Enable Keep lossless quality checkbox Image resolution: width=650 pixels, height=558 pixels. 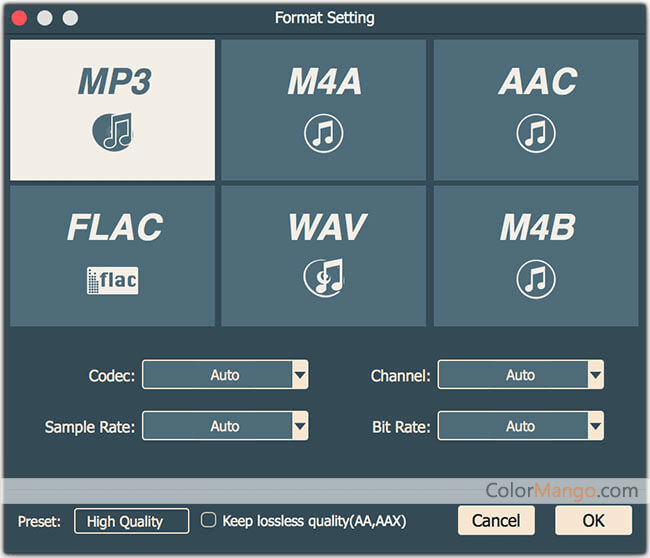tap(209, 520)
